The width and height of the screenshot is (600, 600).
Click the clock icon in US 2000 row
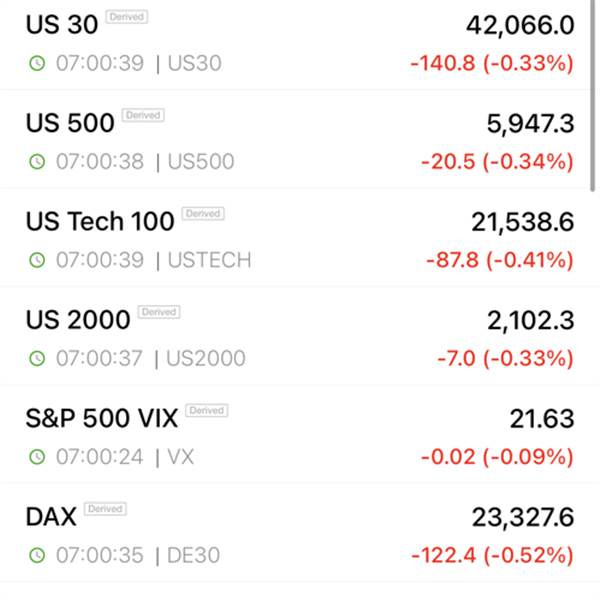37,358
